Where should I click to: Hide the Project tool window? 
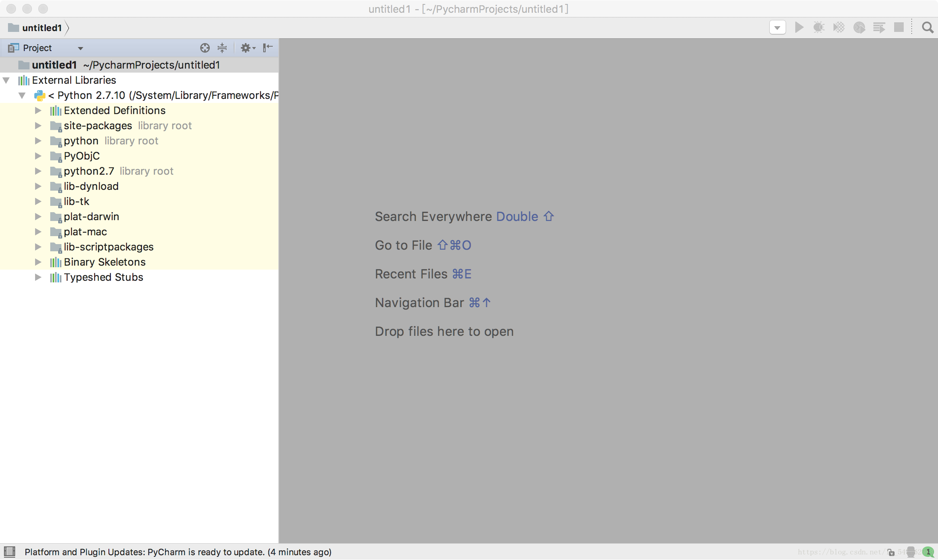268,48
